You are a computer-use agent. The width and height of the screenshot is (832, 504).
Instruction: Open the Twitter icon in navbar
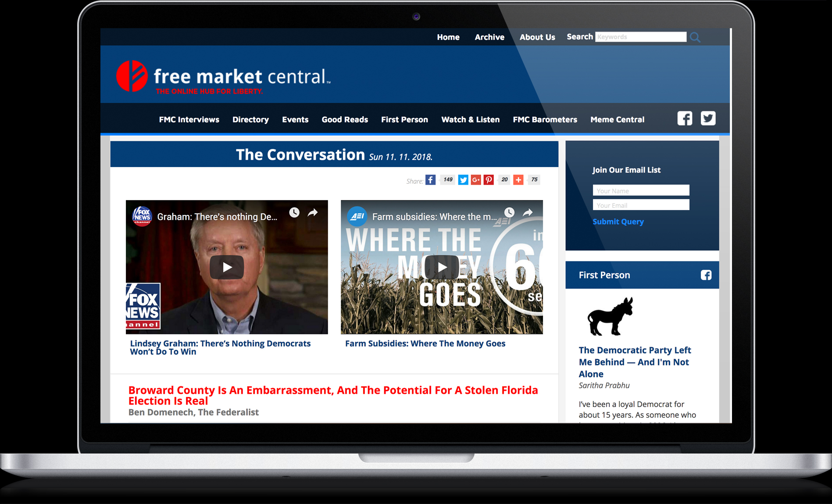[708, 118]
